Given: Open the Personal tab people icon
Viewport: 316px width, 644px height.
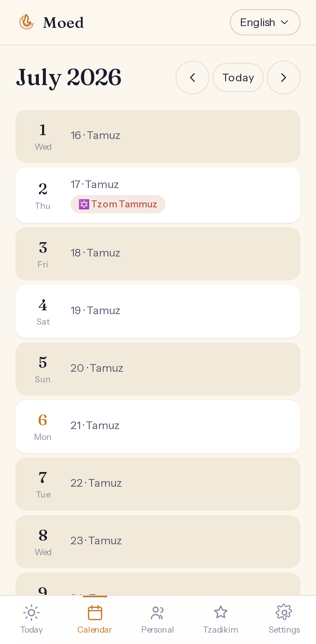Looking at the screenshot, I should 157,613.
